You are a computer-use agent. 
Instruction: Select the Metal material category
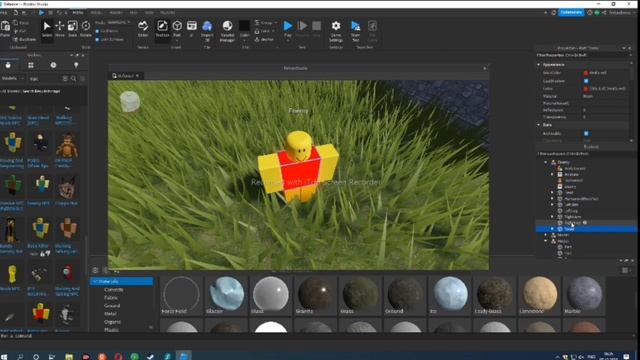point(110,313)
